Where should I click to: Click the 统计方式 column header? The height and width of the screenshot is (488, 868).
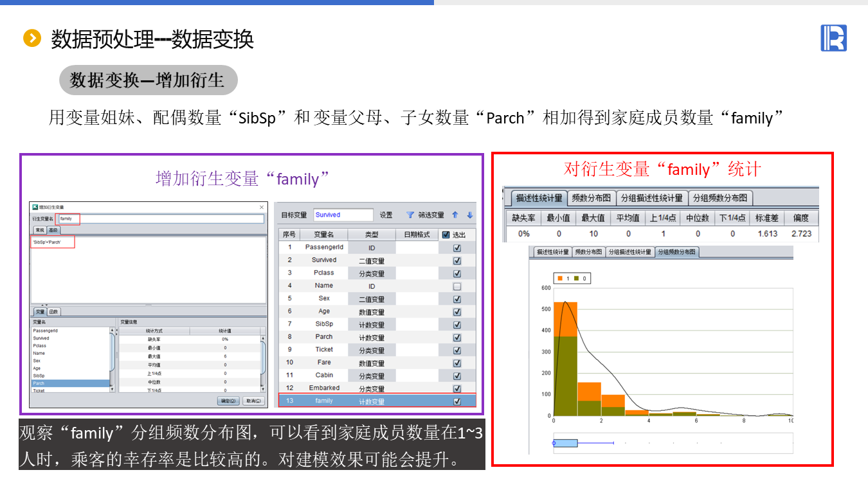pos(154,330)
